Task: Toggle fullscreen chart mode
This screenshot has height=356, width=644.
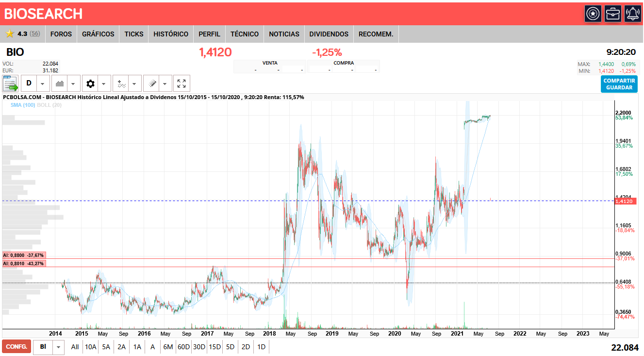Action: pyautogui.click(x=182, y=84)
